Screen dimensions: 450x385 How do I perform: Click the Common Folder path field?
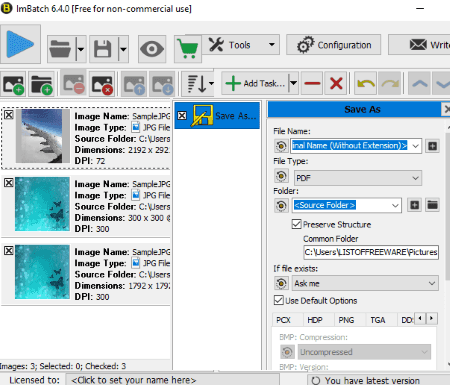tap(371, 252)
